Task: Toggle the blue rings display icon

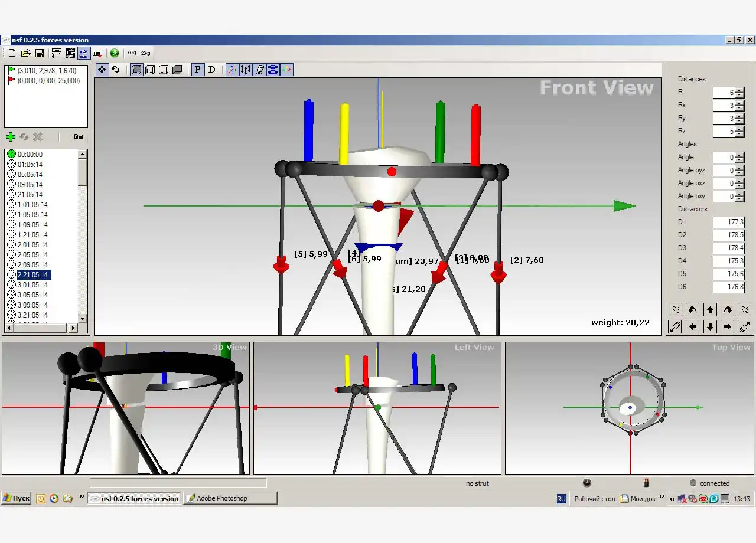Action: (273, 70)
